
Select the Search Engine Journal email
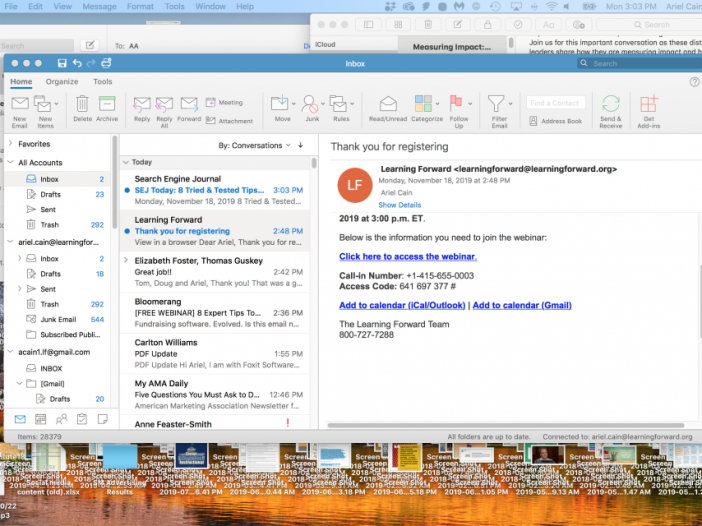(x=215, y=190)
